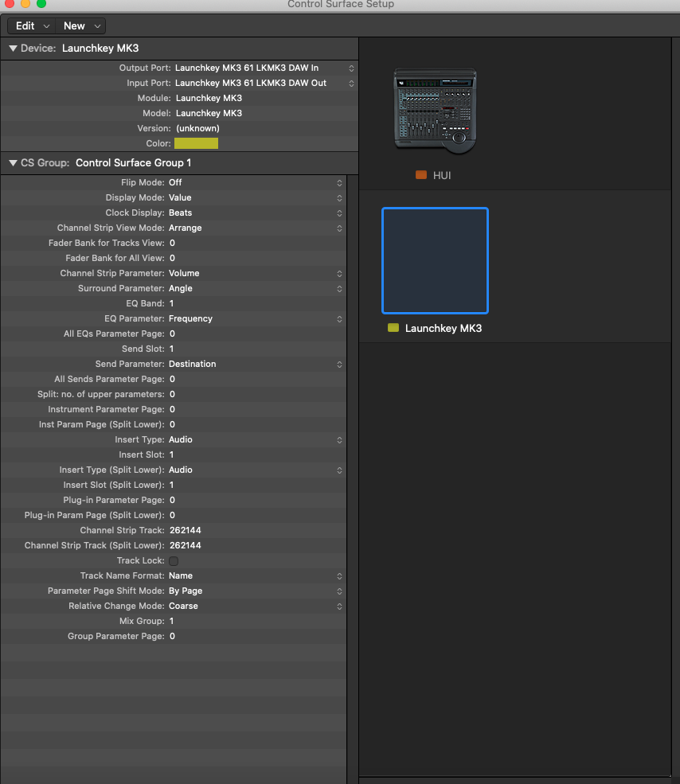The image size is (680, 784).
Task: Click the Send Slot value field
Action: coord(172,349)
